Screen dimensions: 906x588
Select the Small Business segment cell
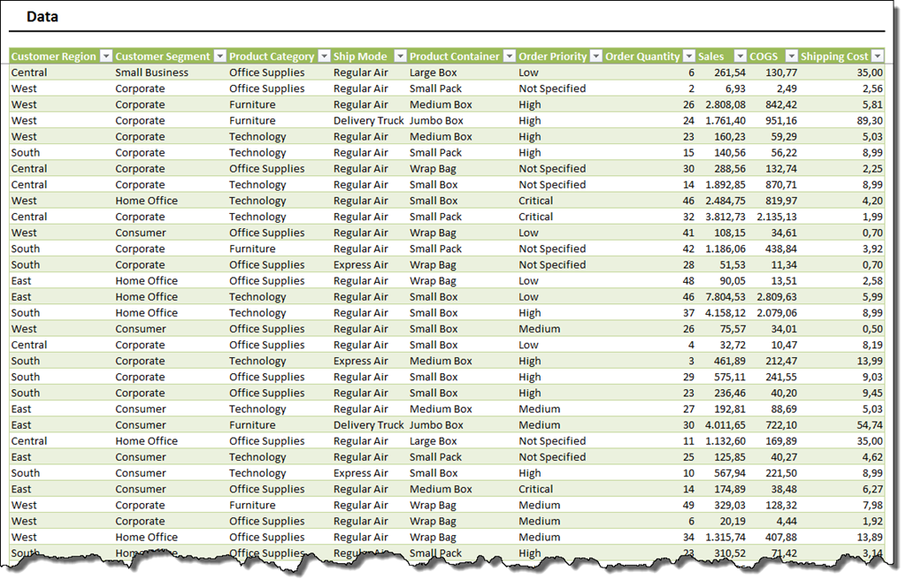coord(151,73)
